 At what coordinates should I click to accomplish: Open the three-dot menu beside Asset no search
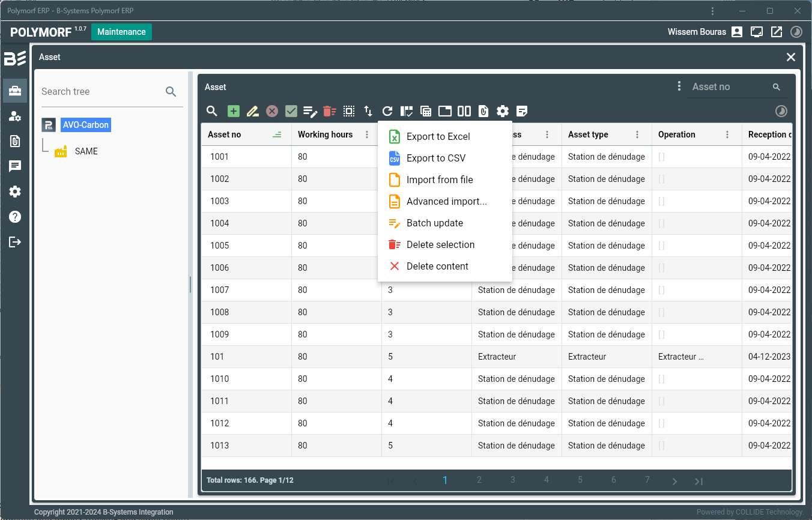pos(679,86)
